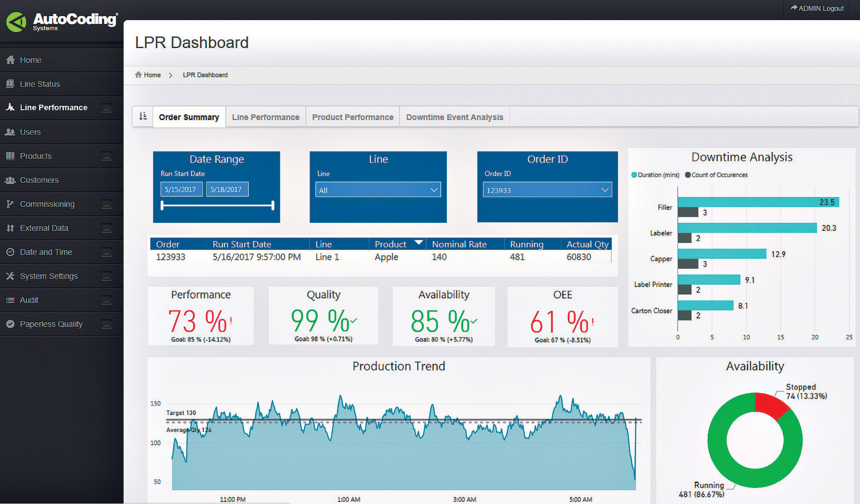Open the Downtime Event Analysis tab

pyautogui.click(x=454, y=117)
